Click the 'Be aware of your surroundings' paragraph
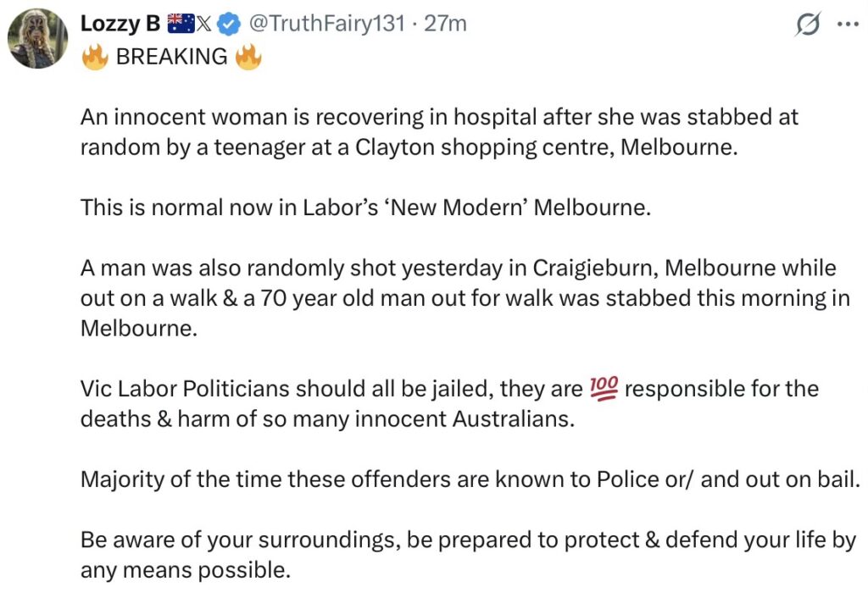The height and width of the screenshot is (598, 868). [468, 555]
